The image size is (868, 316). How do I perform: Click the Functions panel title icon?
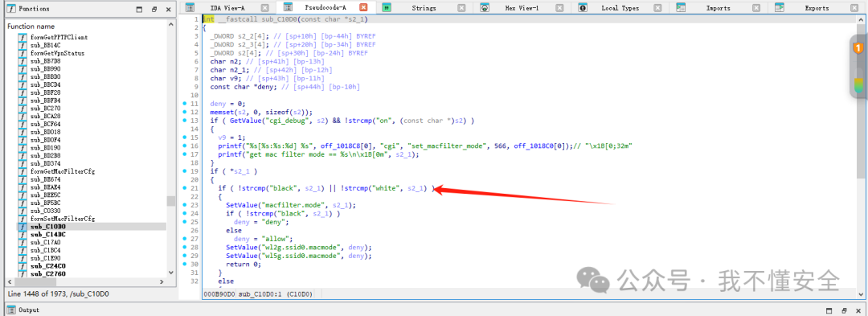[10, 9]
